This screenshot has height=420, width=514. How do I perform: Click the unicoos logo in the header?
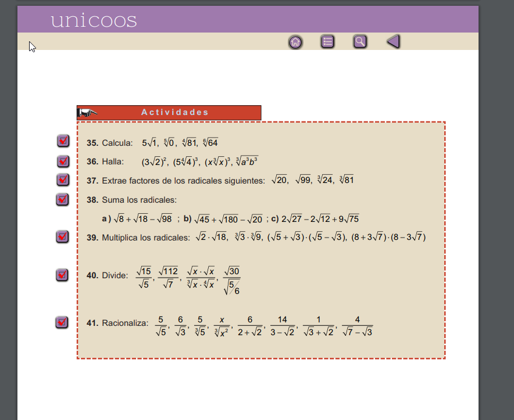94,20
